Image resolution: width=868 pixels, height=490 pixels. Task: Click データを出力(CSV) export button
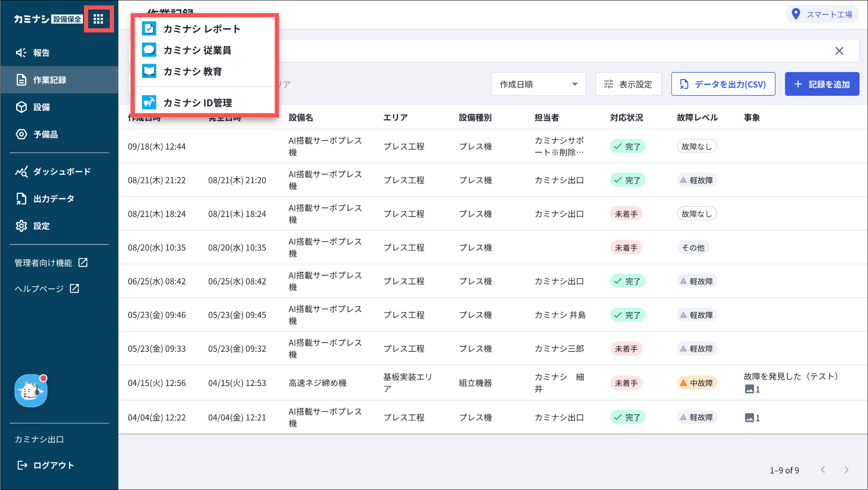click(723, 84)
